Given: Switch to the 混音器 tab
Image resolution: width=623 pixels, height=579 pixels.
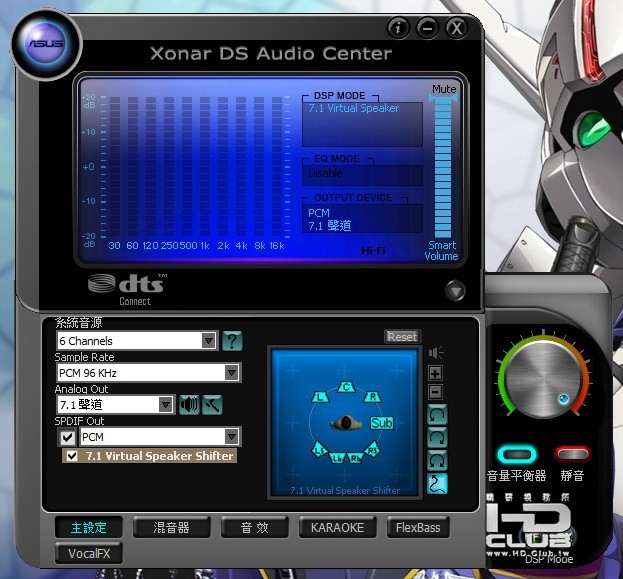Looking at the screenshot, I should coord(171,527).
